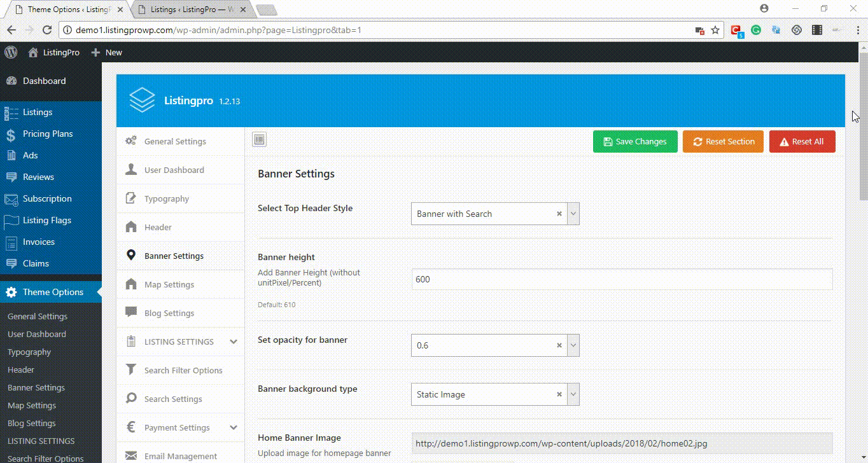Clear the Static Image selection
This screenshot has width=868, height=463.
tap(559, 394)
